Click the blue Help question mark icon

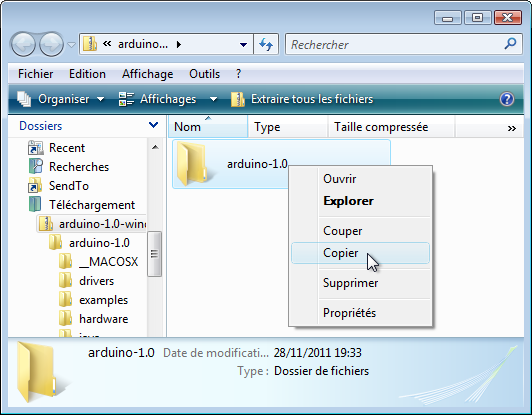pyautogui.click(x=507, y=99)
